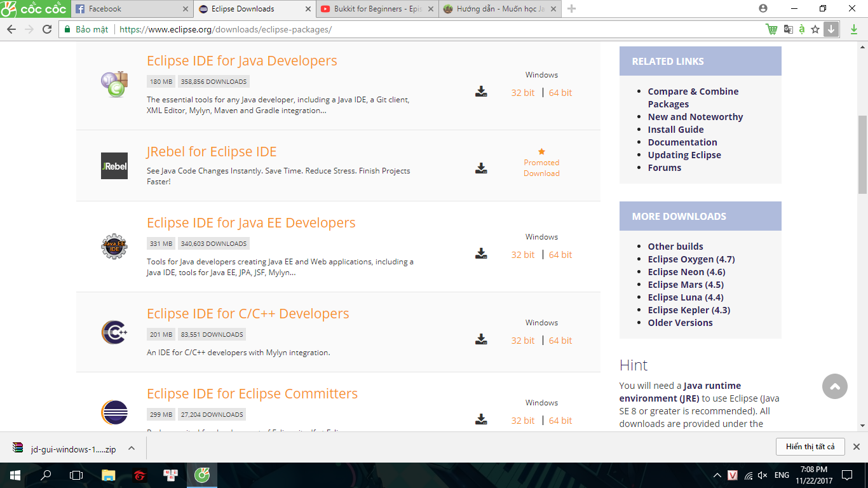
Task: Click download icon for Eclipse IDE for Java Developers
Action: point(481,91)
